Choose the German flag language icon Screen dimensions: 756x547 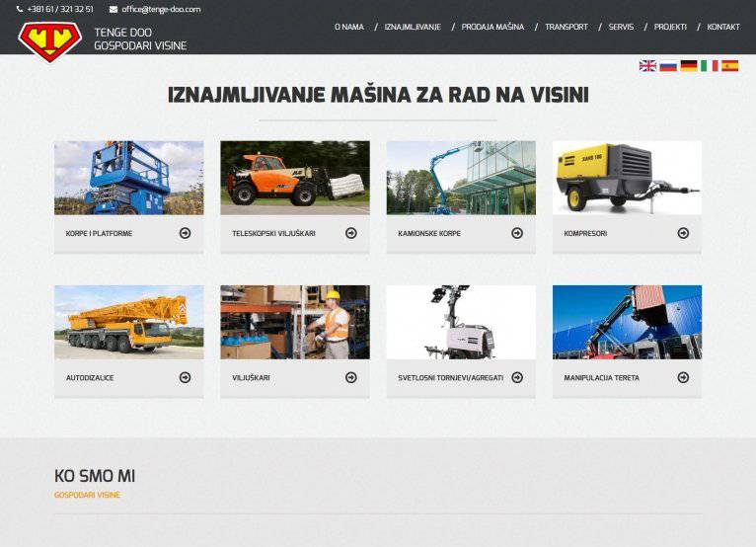click(689, 66)
